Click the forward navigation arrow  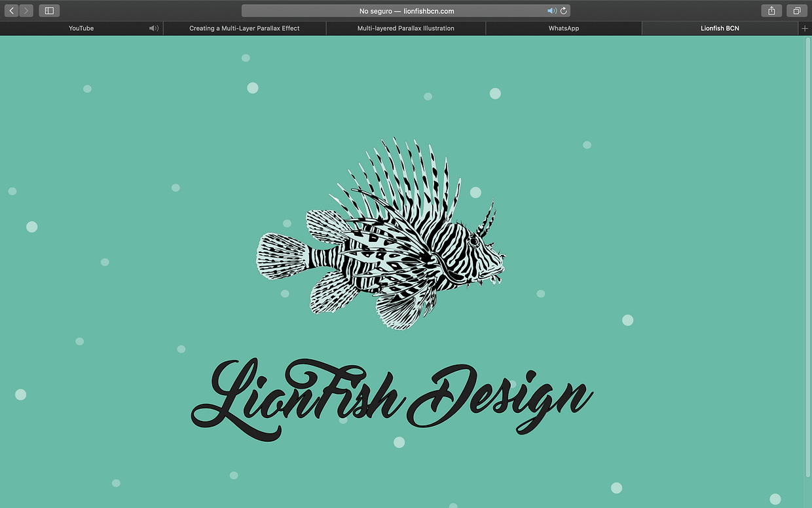26,10
